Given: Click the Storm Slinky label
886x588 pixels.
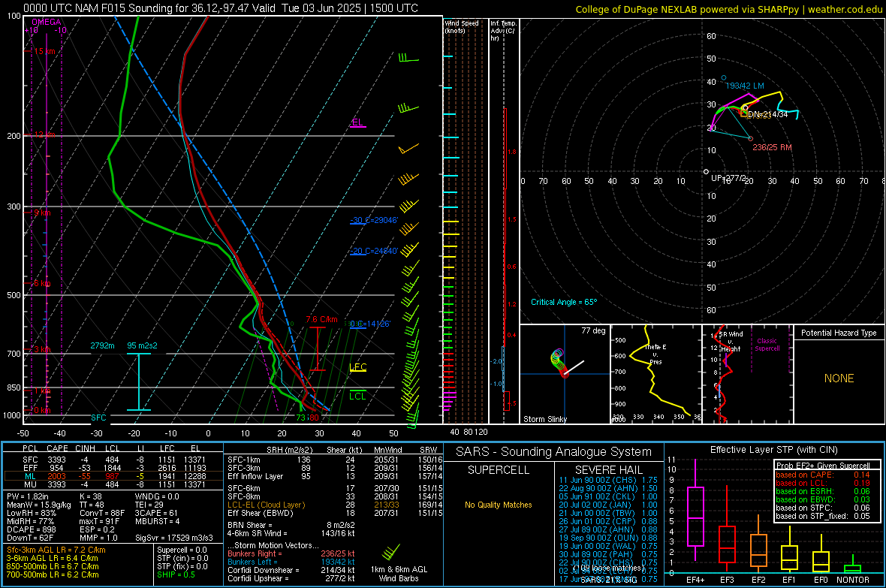Looking at the screenshot, I should (544, 419).
